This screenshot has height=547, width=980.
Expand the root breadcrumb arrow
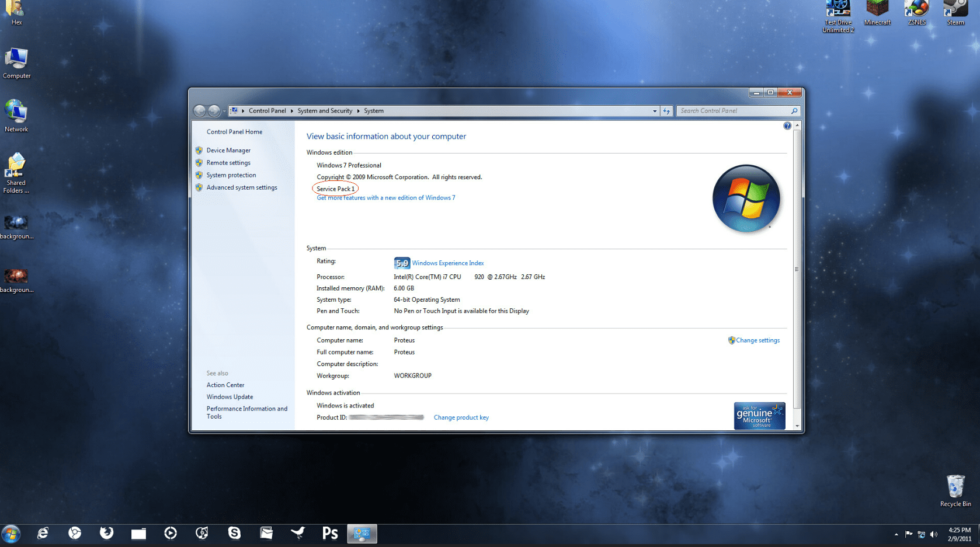click(243, 111)
